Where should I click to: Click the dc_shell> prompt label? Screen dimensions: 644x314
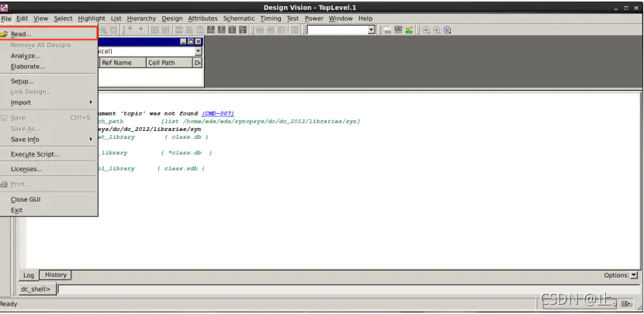pos(36,289)
